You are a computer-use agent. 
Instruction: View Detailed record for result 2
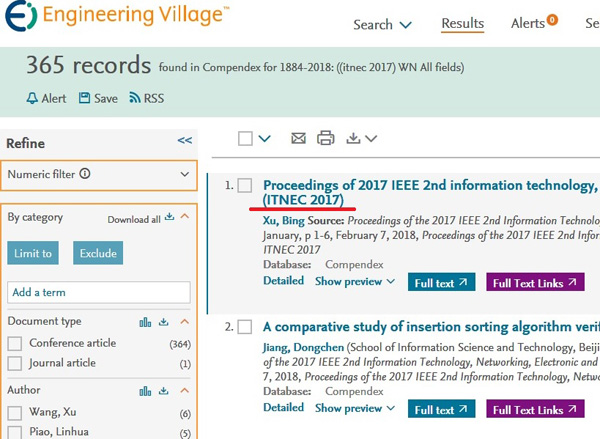pos(284,408)
